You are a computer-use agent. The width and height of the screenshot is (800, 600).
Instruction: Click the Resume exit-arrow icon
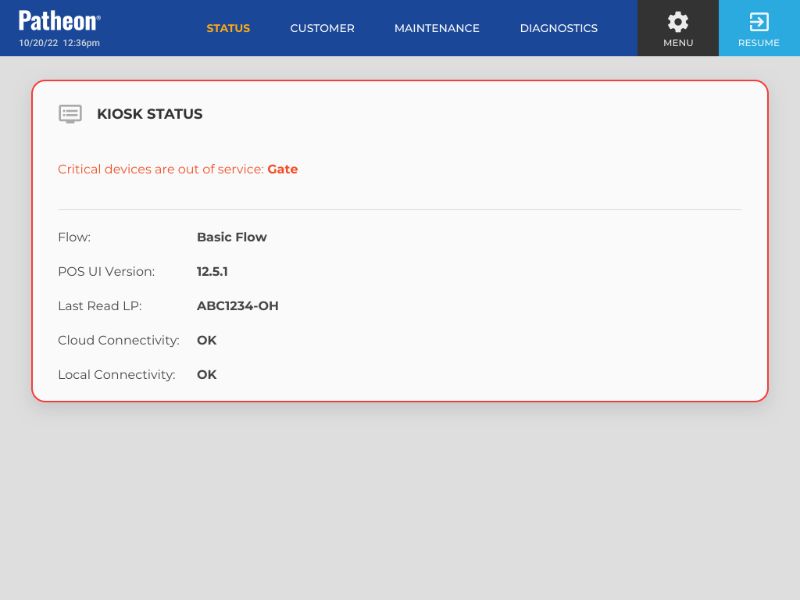(x=759, y=22)
